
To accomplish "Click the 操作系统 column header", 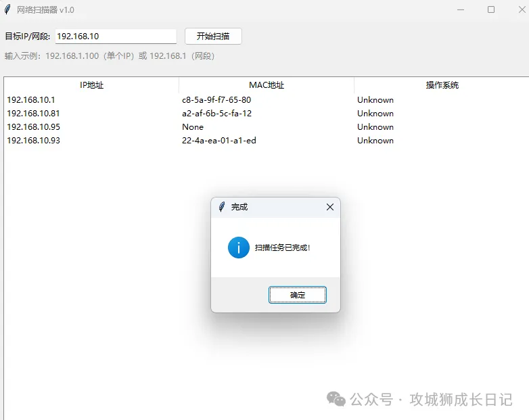I will point(442,85).
